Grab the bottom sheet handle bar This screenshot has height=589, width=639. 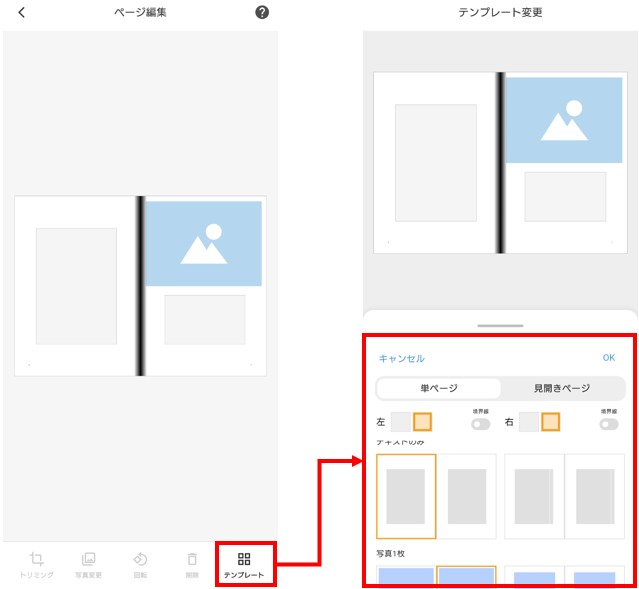tap(500, 326)
